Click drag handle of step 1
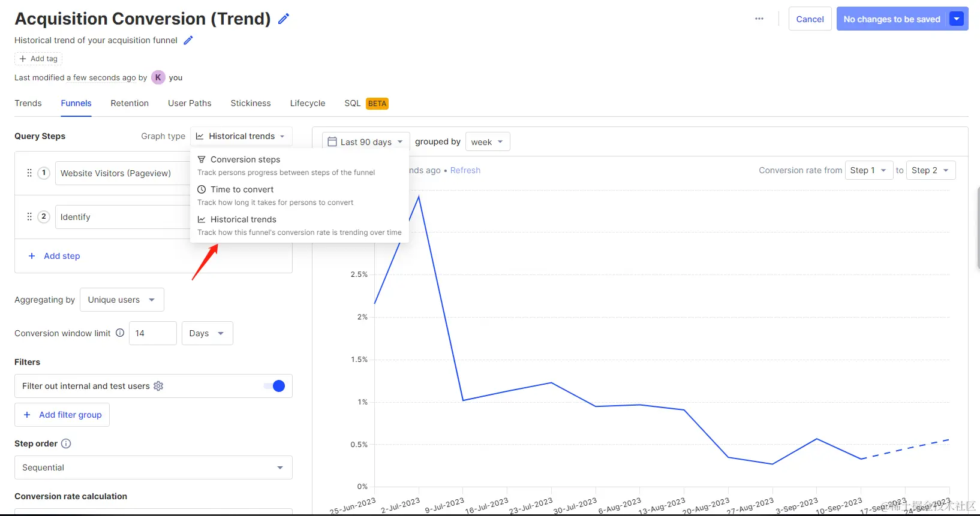 (29, 173)
